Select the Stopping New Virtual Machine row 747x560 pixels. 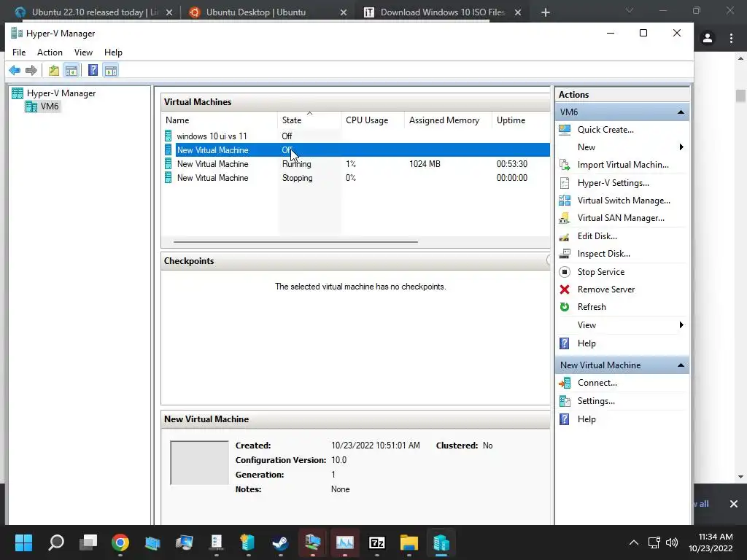pyautogui.click(x=356, y=178)
